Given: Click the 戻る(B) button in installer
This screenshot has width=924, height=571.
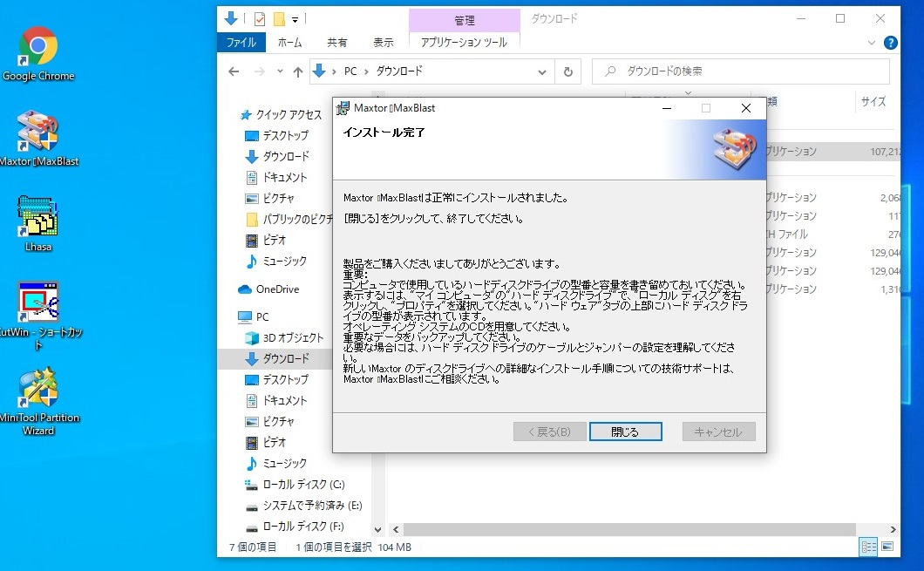Looking at the screenshot, I should [x=549, y=432].
